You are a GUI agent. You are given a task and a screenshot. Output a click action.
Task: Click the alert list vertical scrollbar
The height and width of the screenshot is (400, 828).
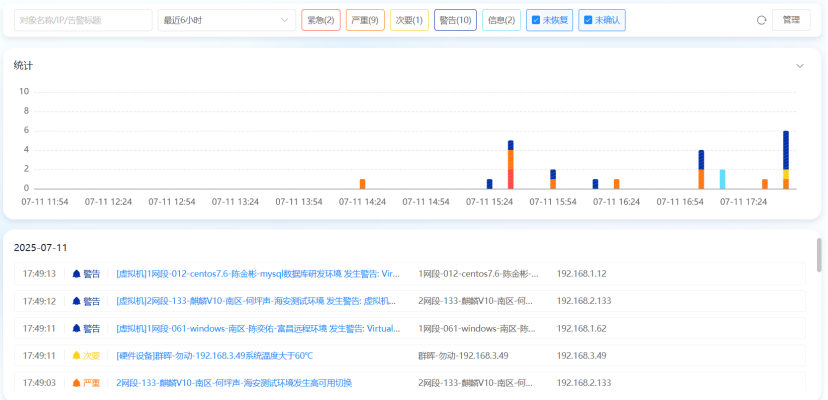tap(819, 255)
